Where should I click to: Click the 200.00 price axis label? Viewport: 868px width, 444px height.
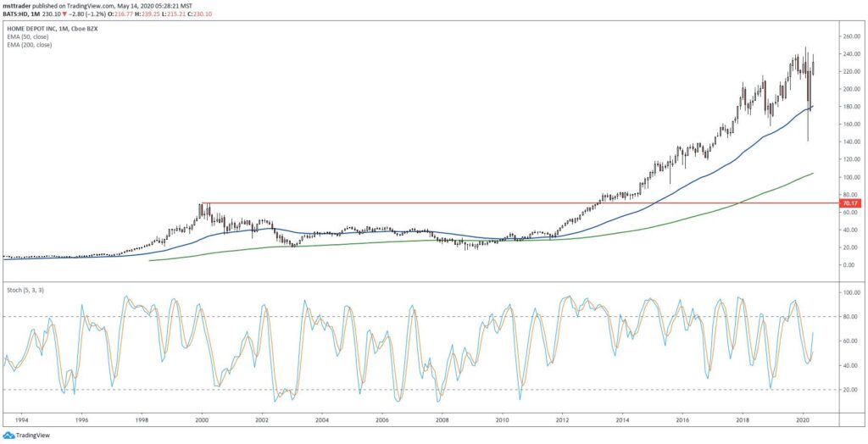[849, 89]
